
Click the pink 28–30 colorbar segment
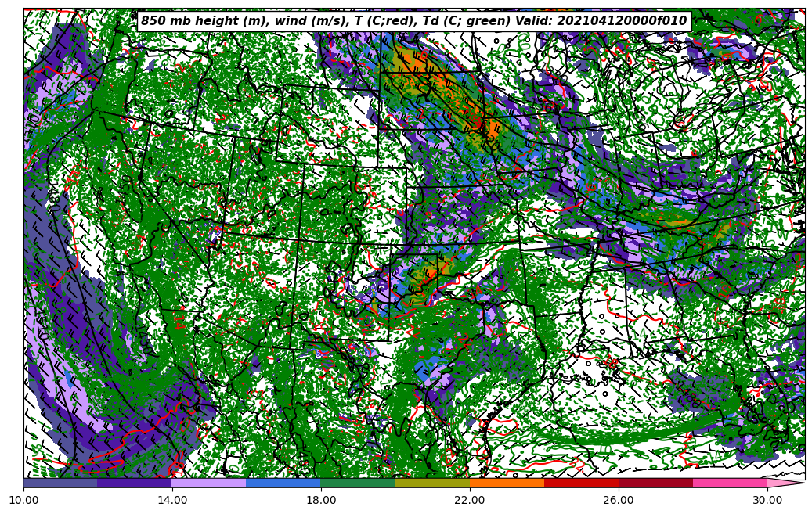click(730, 483)
